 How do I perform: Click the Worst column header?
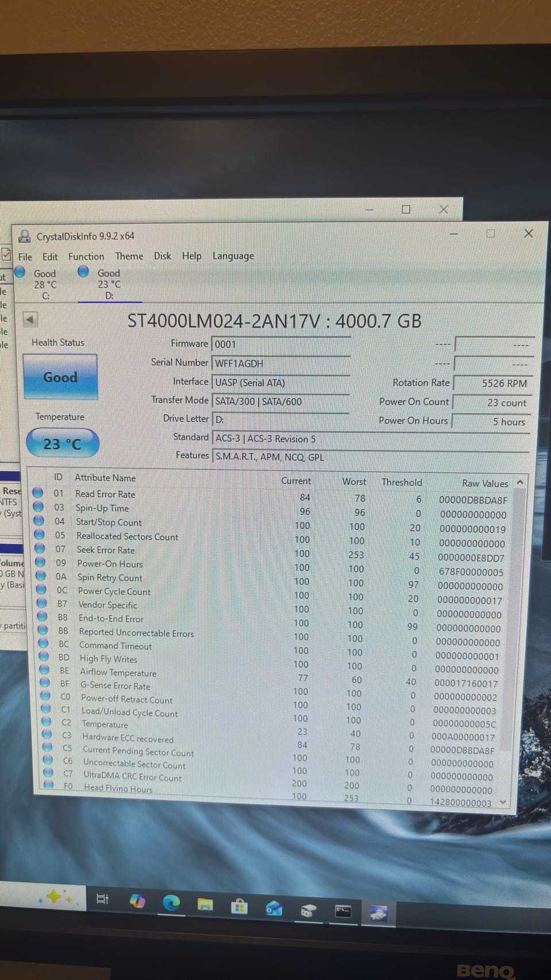(x=354, y=482)
